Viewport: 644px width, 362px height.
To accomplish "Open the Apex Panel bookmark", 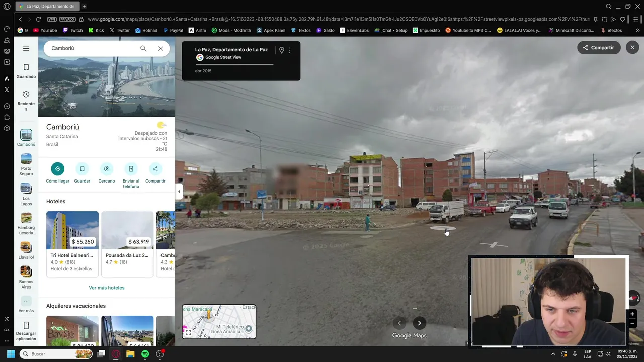I will (x=271, y=30).
